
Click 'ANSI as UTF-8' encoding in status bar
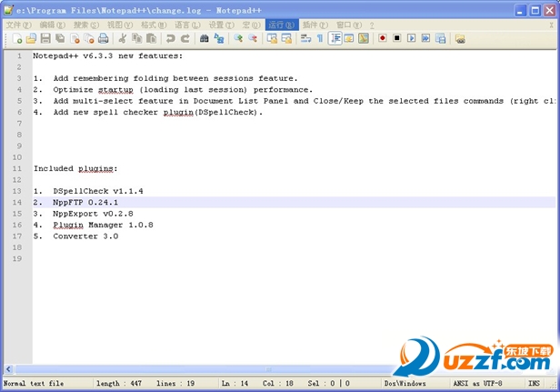click(478, 384)
